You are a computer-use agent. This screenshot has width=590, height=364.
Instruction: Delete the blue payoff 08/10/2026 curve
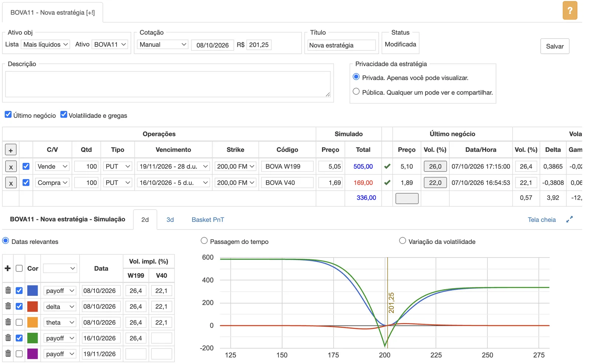click(8, 290)
